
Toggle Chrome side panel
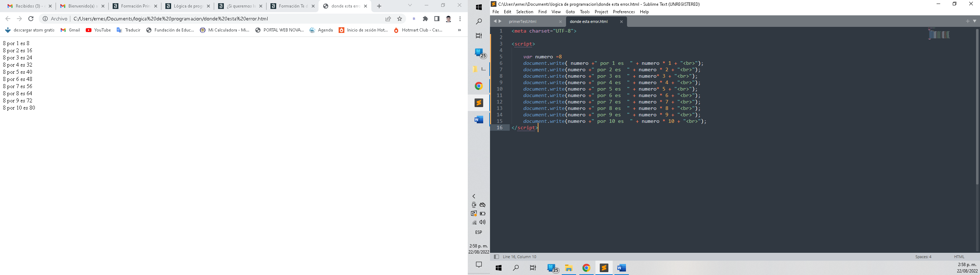(437, 19)
